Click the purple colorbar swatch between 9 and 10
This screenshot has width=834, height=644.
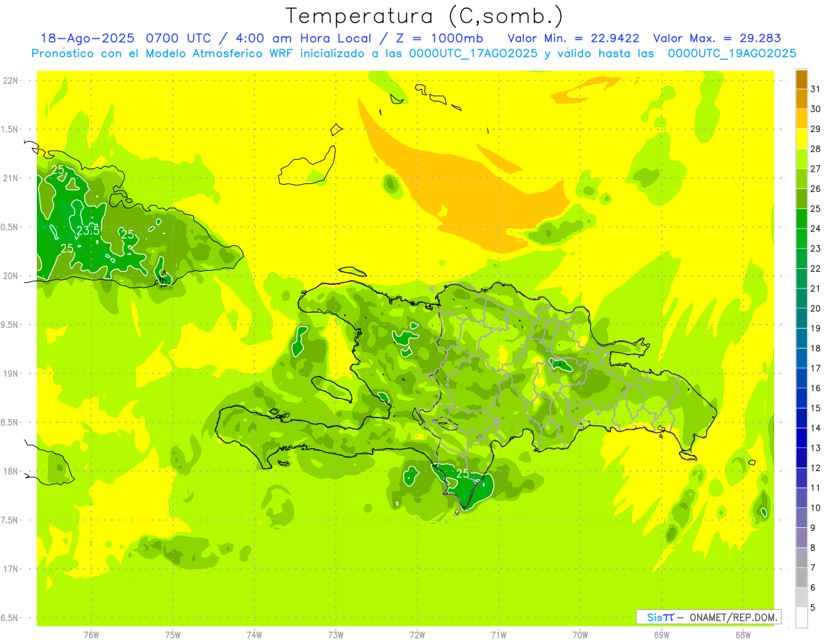(x=801, y=518)
